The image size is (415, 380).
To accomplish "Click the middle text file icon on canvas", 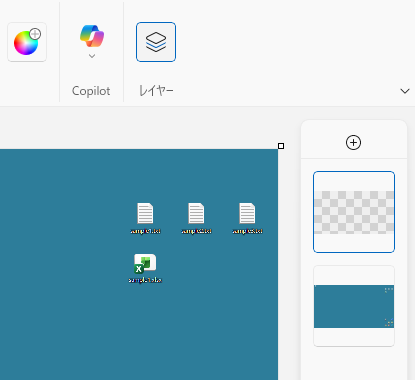I will [196, 213].
